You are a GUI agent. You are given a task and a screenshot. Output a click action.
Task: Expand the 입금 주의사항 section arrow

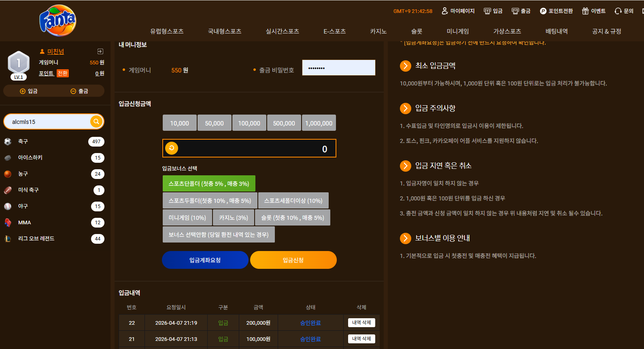click(x=406, y=108)
